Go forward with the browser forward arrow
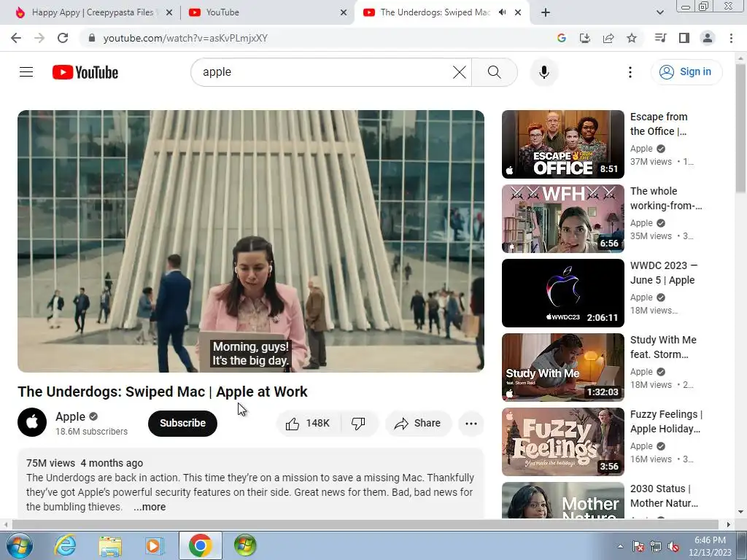The width and height of the screenshot is (747, 560). coord(39,38)
